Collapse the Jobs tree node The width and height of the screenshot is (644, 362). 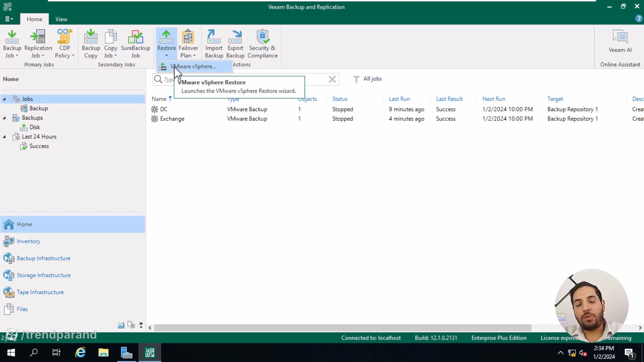click(x=4, y=99)
